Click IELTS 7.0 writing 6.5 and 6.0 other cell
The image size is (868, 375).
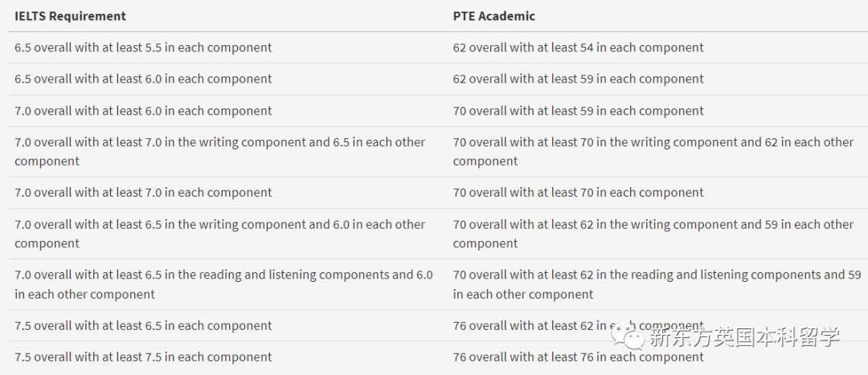tap(219, 234)
